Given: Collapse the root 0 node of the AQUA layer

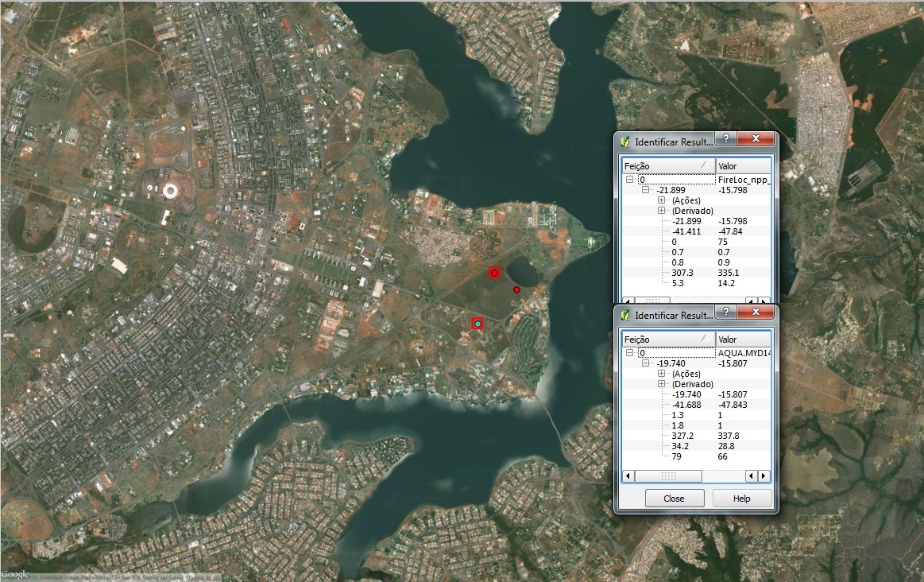Looking at the screenshot, I should (x=630, y=353).
